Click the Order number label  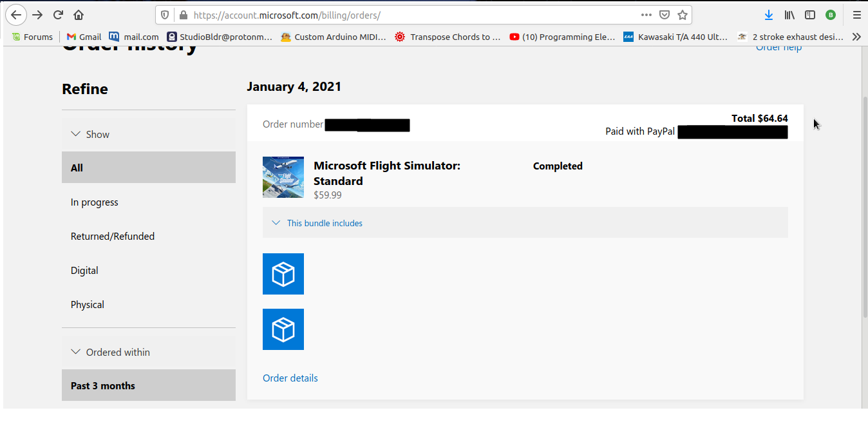pyautogui.click(x=293, y=124)
